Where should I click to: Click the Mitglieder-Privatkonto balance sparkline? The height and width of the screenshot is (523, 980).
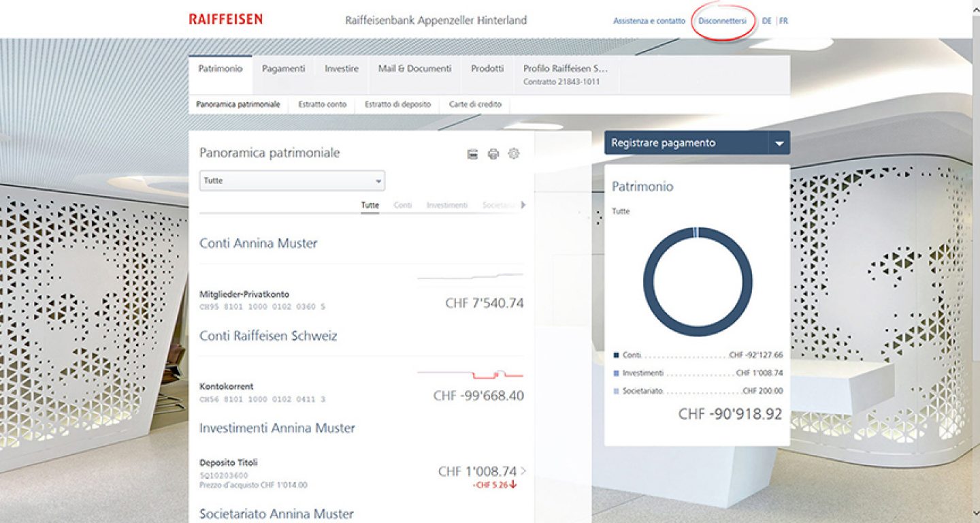pyautogui.click(x=470, y=276)
